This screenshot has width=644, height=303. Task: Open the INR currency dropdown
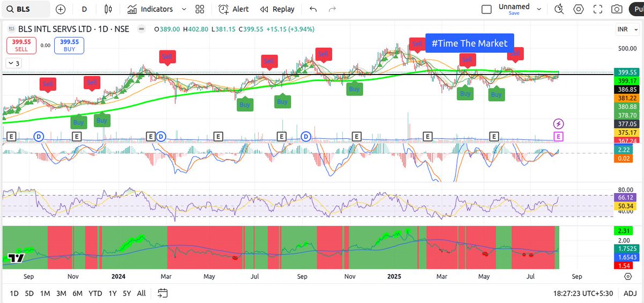coord(626,29)
